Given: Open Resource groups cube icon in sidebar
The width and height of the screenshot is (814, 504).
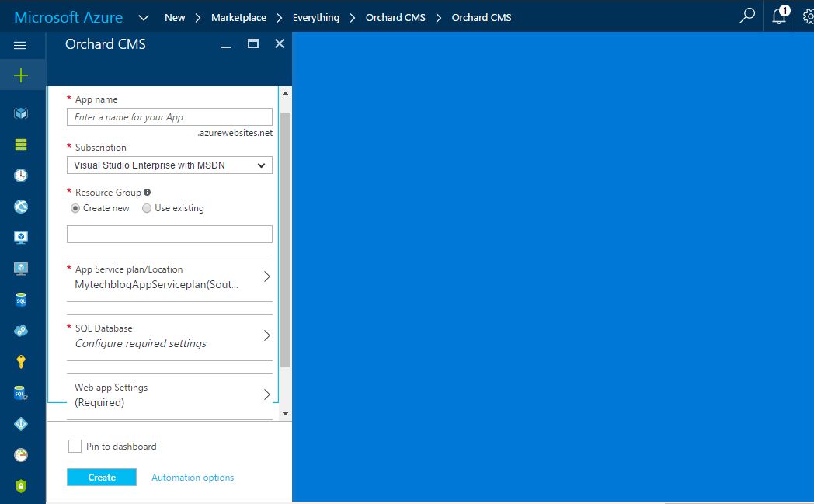Looking at the screenshot, I should 21,113.
